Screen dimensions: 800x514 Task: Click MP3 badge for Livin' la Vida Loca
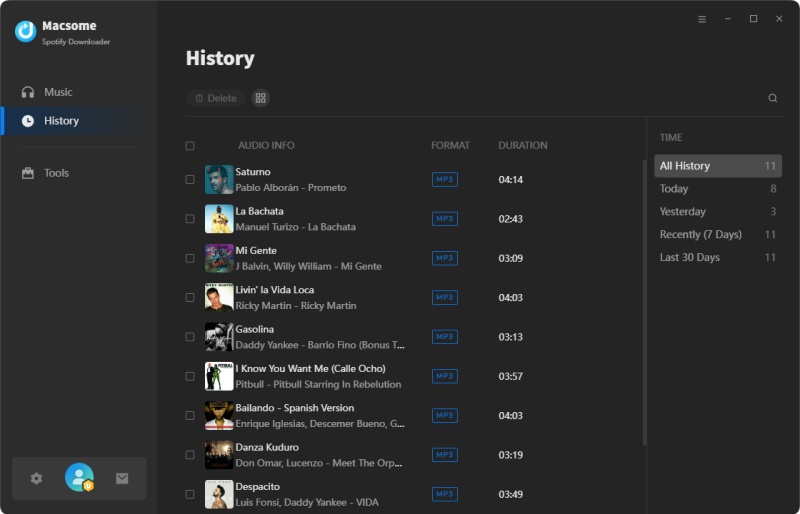click(x=444, y=298)
